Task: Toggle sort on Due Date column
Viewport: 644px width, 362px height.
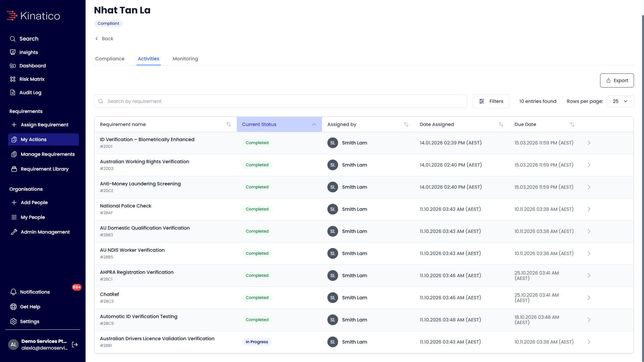Action: [x=572, y=124]
